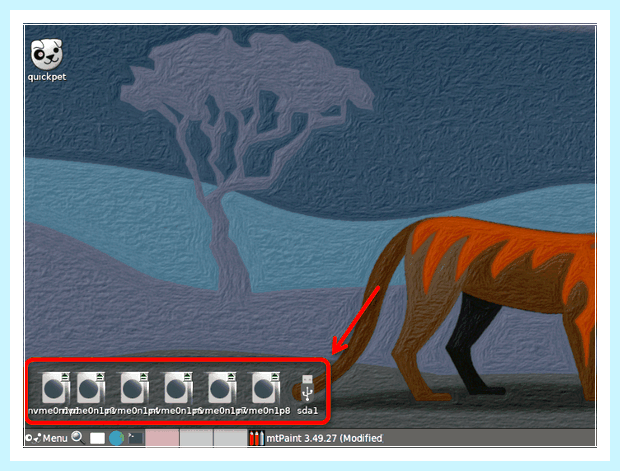This screenshot has height=471, width=620.
Task: Open the third nvme drive icon from left
Action: point(135,388)
